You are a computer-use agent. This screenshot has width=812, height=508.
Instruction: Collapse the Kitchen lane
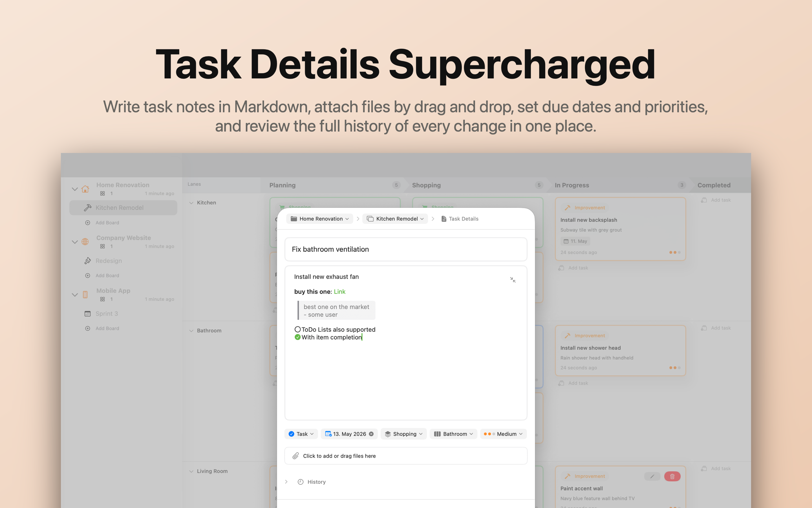[191, 203]
